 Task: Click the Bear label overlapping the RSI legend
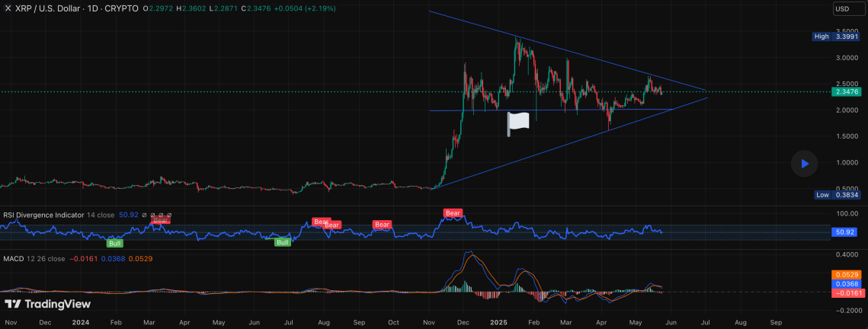(161, 220)
